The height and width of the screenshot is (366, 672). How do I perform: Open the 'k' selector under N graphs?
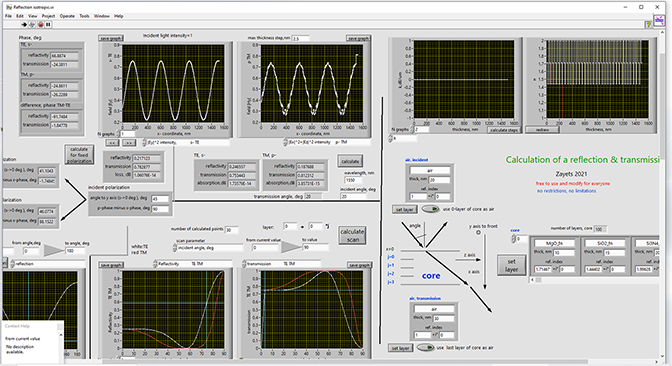click(402, 138)
